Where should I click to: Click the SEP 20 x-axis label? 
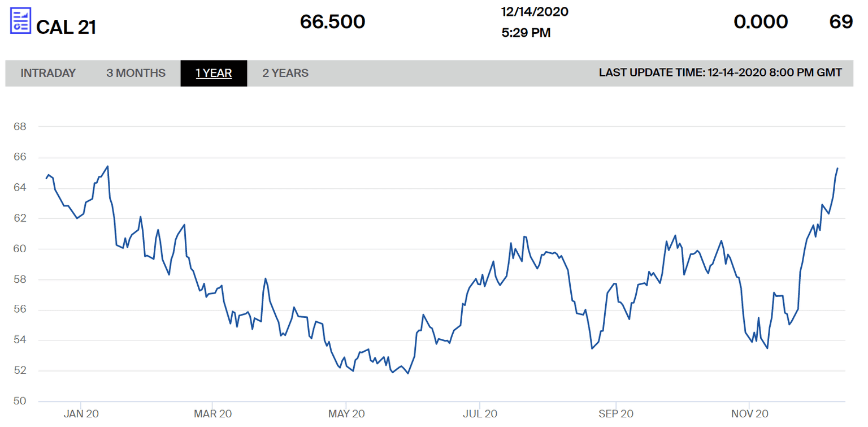(x=615, y=413)
